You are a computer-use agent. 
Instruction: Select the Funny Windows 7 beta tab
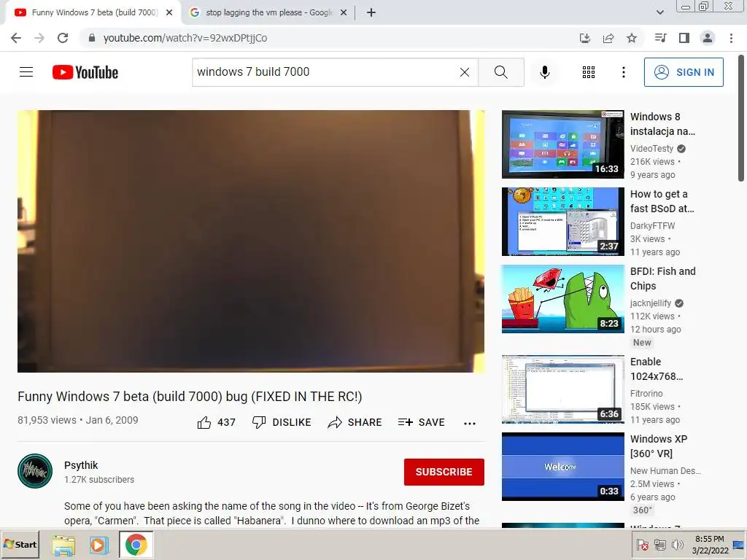pos(94,12)
